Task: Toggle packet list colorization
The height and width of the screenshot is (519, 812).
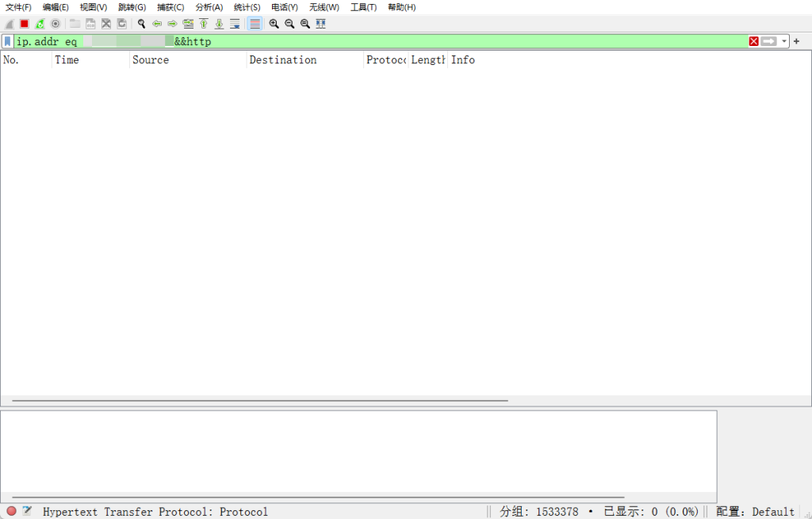Action: click(x=255, y=24)
